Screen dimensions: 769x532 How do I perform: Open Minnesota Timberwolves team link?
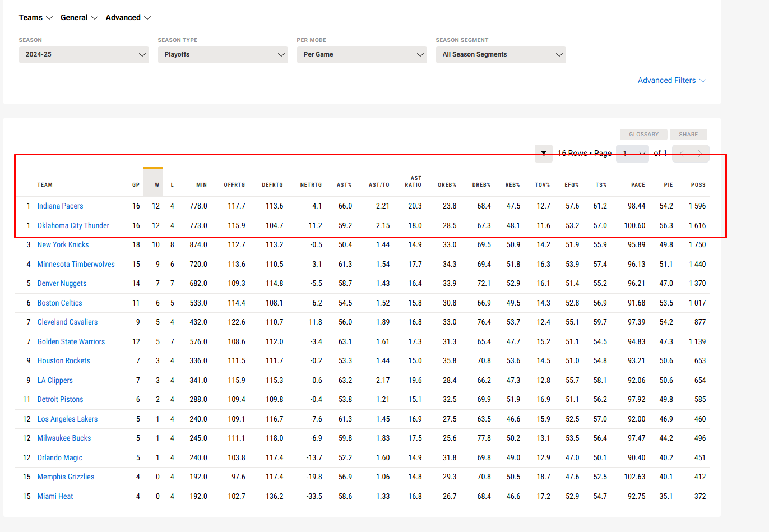click(76, 264)
